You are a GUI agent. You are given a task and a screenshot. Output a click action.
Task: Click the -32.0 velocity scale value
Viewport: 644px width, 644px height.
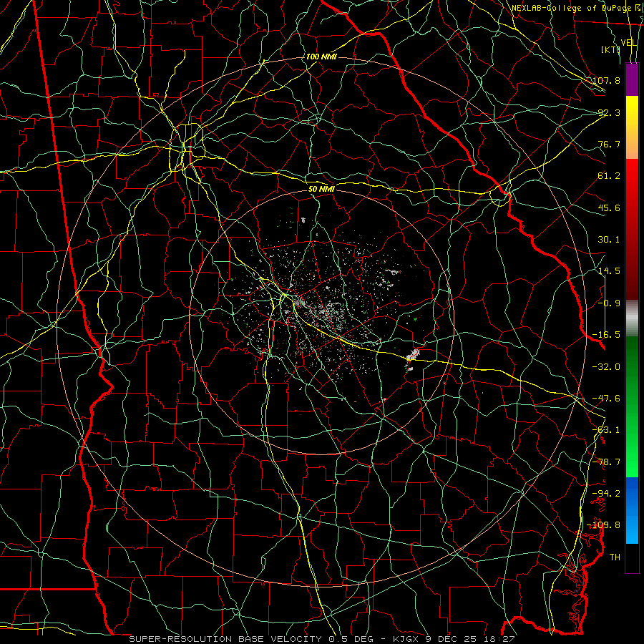pyautogui.click(x=607, y=367)
